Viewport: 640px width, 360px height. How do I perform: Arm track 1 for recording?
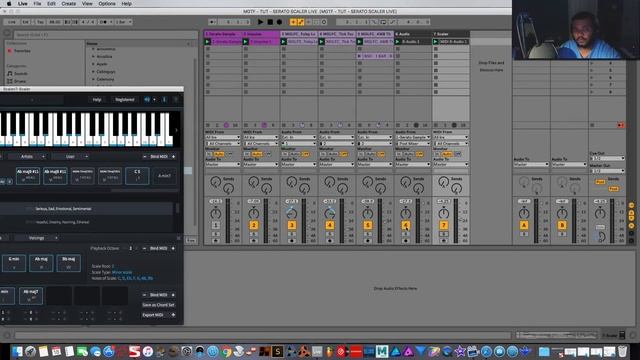(216, 241)
